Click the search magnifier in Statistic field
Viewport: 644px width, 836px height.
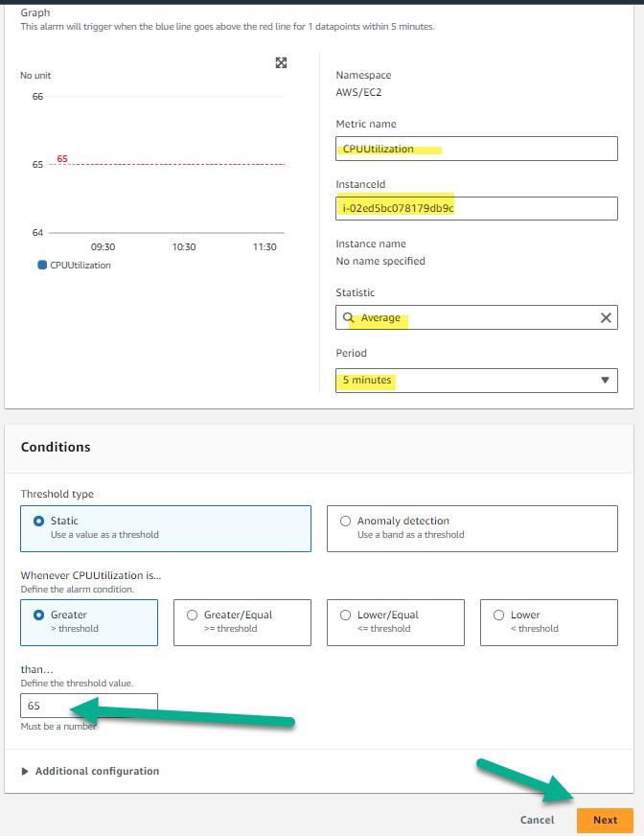click(349, 318)
